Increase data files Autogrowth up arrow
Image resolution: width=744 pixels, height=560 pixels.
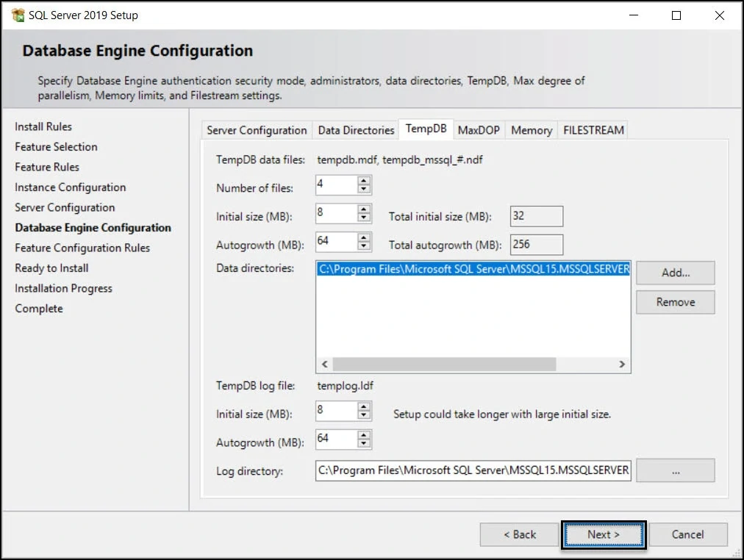click(x=364, y=237)
